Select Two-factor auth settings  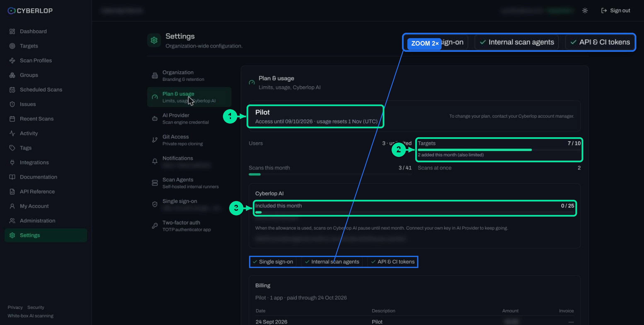pos(189,226)
